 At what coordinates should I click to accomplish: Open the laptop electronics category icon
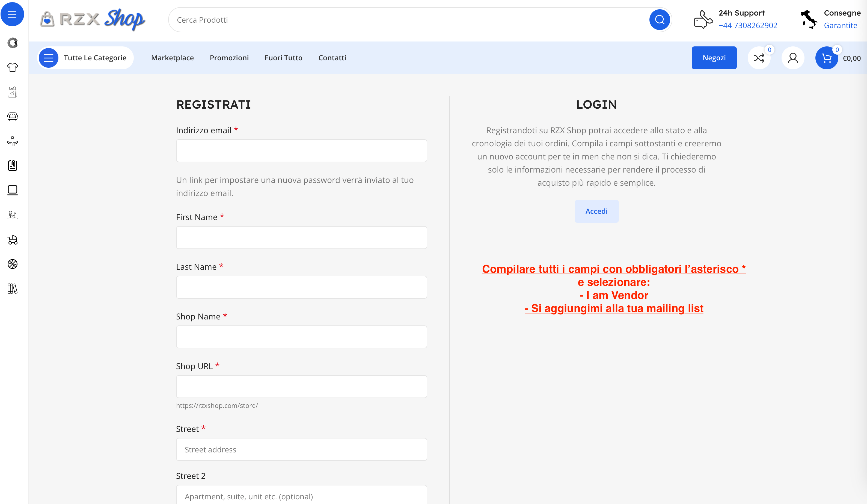[12, 190]
